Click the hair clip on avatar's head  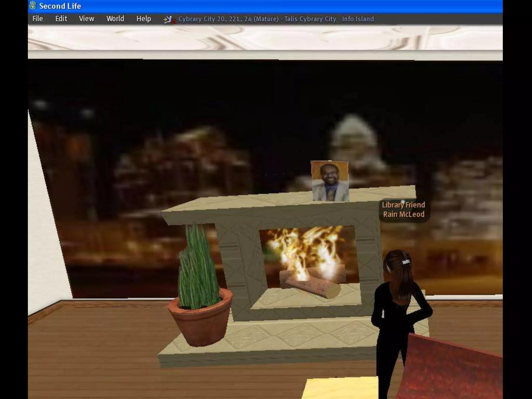[x=406, y=262]
